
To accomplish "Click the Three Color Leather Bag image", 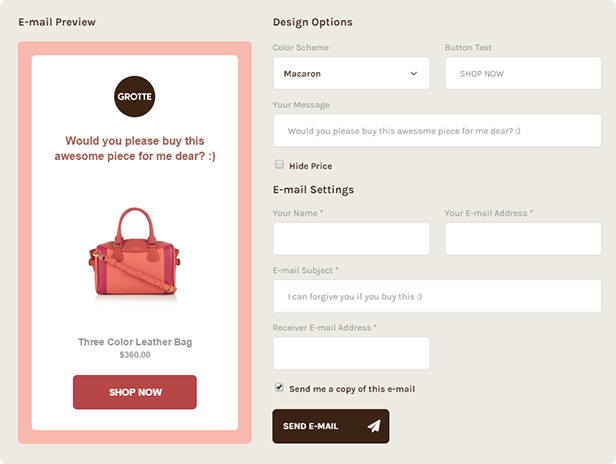I will pos(135,254).
